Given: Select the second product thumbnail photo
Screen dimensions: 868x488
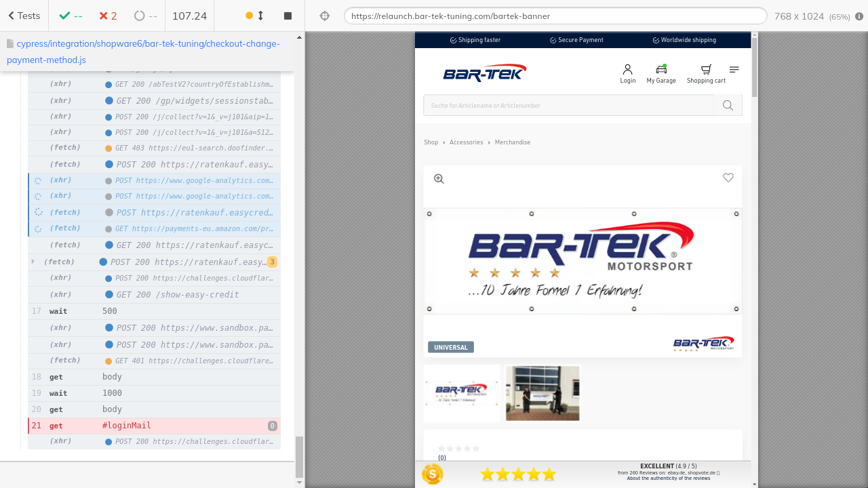Looking at the screenshot, I should (x=542, y=393).
